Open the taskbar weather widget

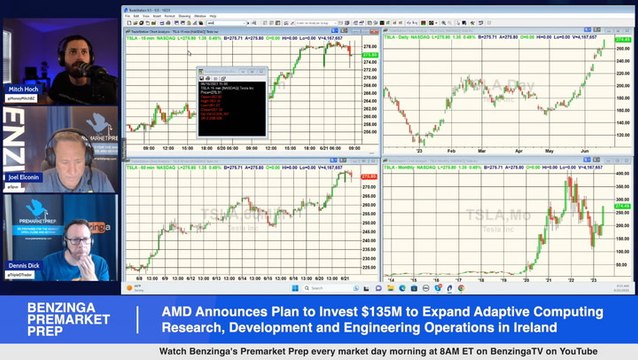(x=136, y=288)
